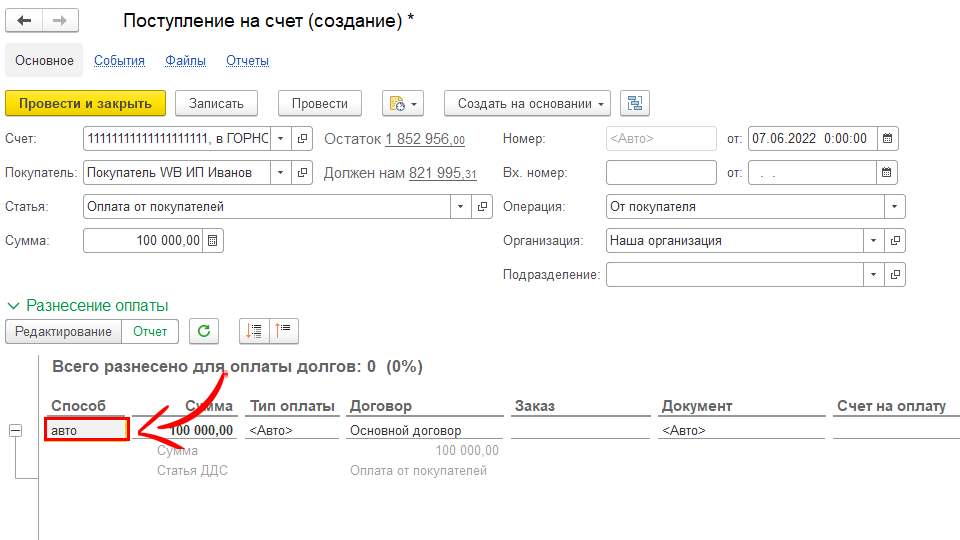960x540 pixels.
Task: Click the Провести и закрыть button
Action: (85, 103)
